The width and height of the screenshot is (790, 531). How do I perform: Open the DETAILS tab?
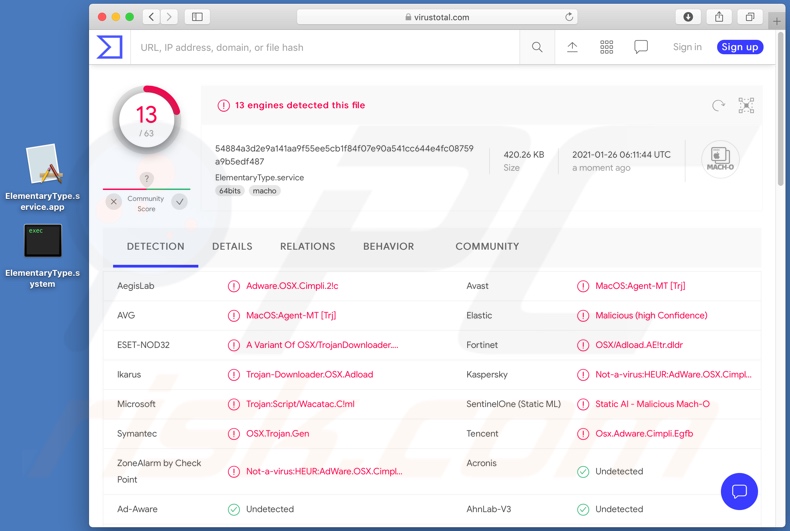232,246
